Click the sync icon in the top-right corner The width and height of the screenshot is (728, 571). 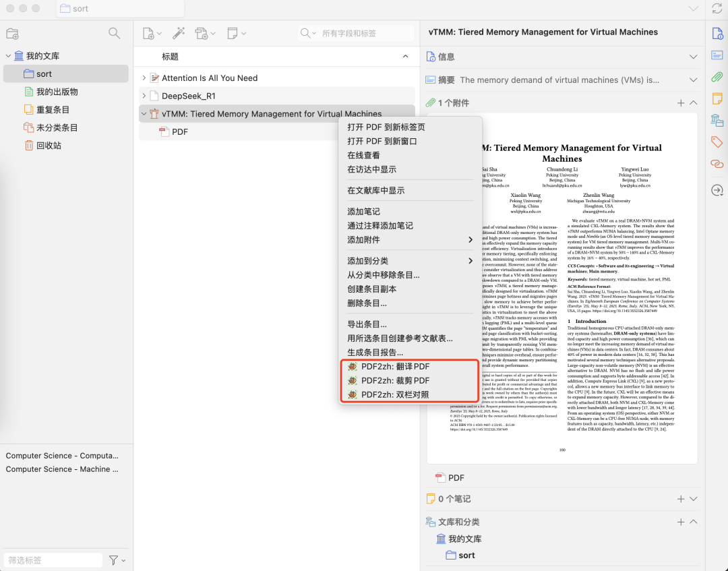tap(716, 9)
